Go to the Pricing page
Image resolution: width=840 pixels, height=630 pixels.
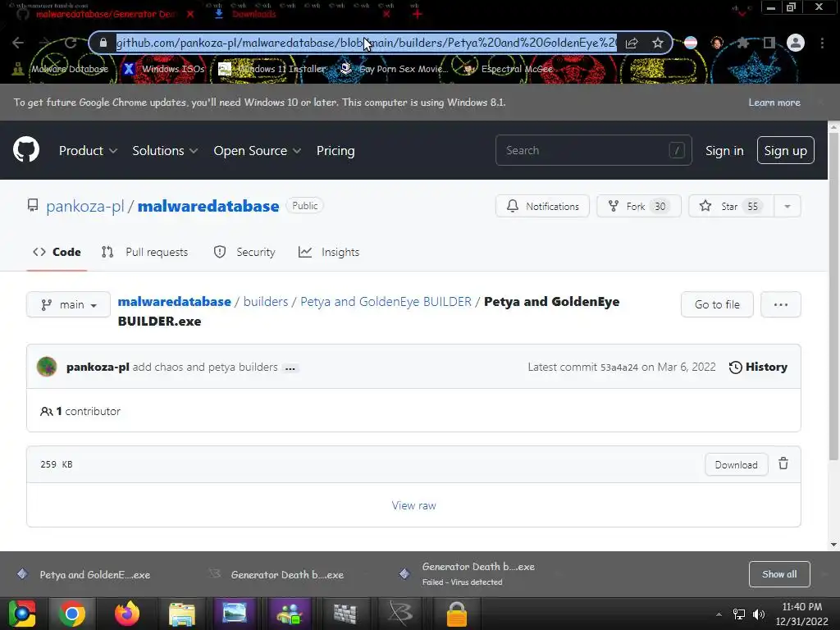[336, 151]
